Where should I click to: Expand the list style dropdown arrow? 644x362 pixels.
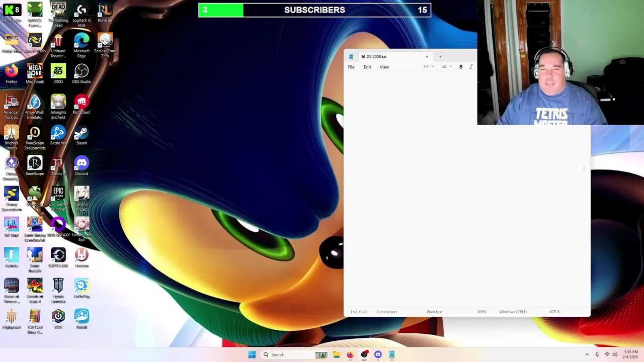(x=450, y=67)
